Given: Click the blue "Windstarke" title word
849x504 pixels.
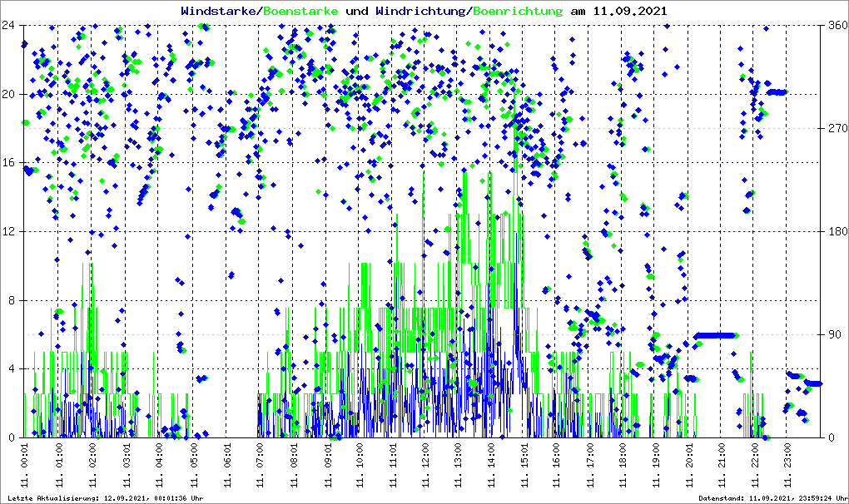Looking at the screenshot, I should click(220, 12).
